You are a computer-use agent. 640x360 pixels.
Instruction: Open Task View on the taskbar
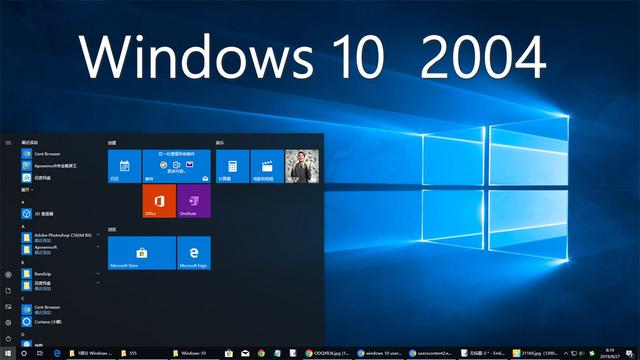click(x=40, y=353)
